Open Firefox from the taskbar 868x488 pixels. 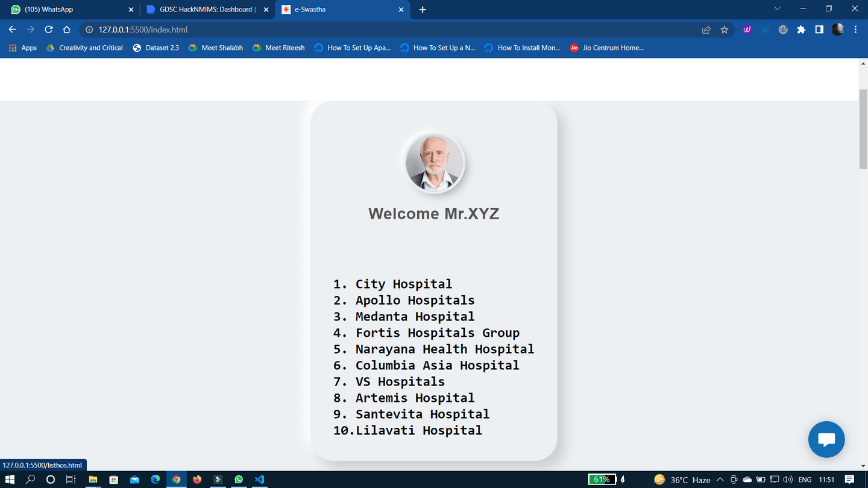[197, 480]
